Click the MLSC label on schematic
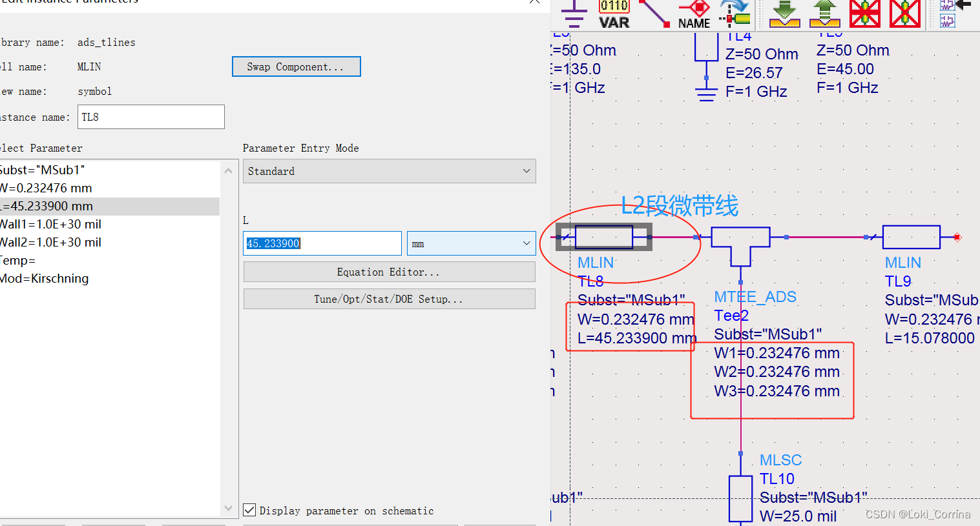Screen dimensions: 980x526 coord(780,460)
